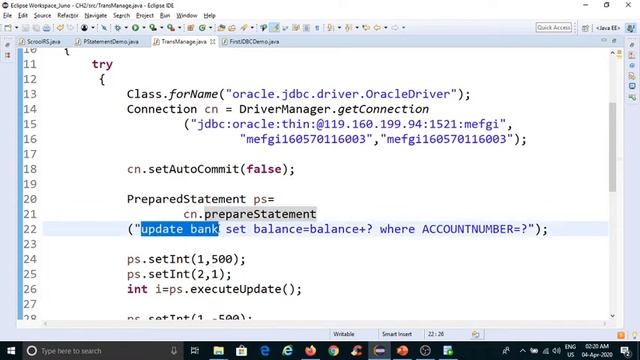Expand the Coverage dropdown arrow
This screenshot has width=640, height=360.
coord(162,28)
